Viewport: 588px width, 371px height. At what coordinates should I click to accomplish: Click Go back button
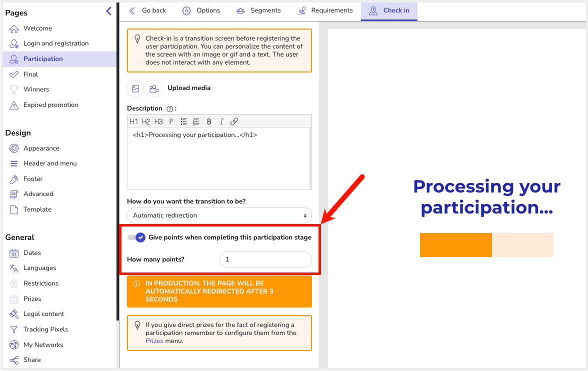[147, 10]
